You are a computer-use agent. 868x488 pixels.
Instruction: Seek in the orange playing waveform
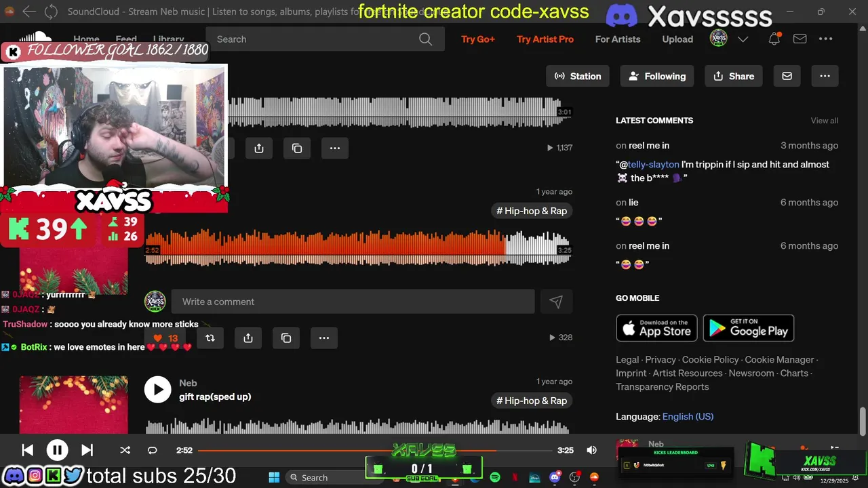pyautogui.click(x=358, y=248)
